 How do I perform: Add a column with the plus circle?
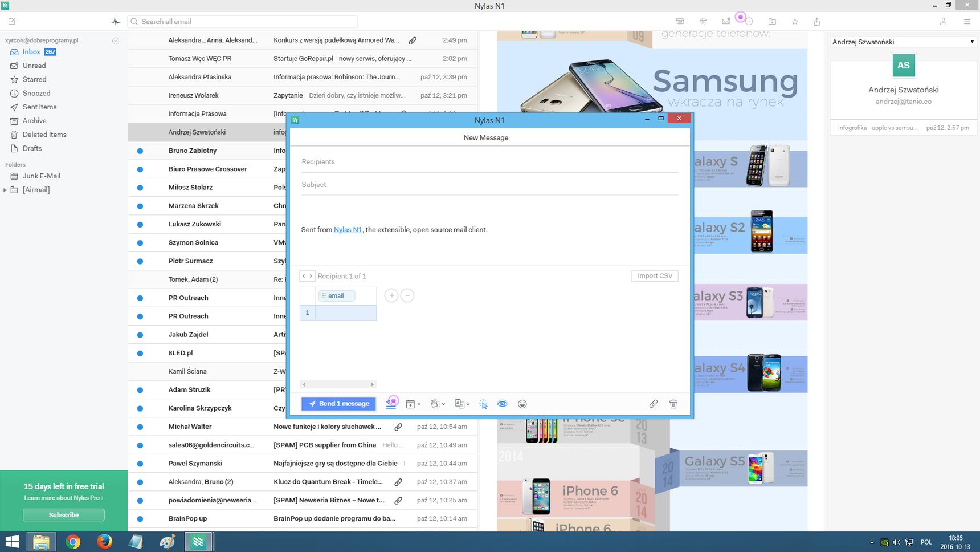pyautogui.click(x=391, y=295)
